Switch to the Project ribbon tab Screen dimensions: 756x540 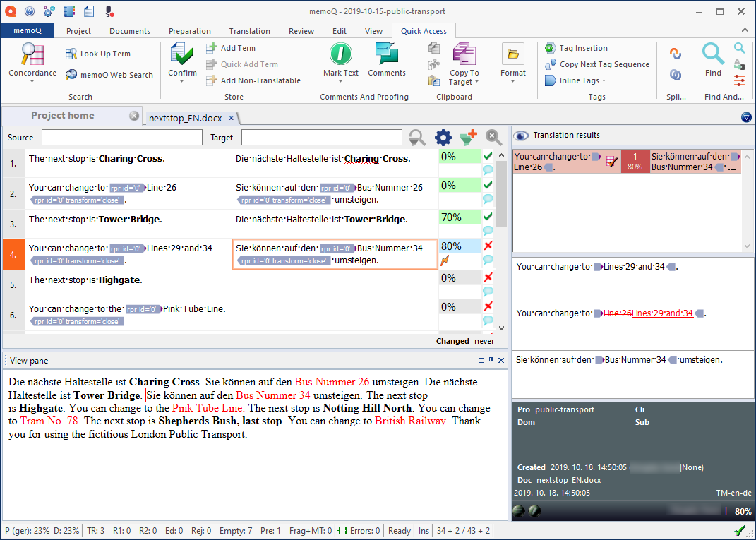tap(78, 31)
